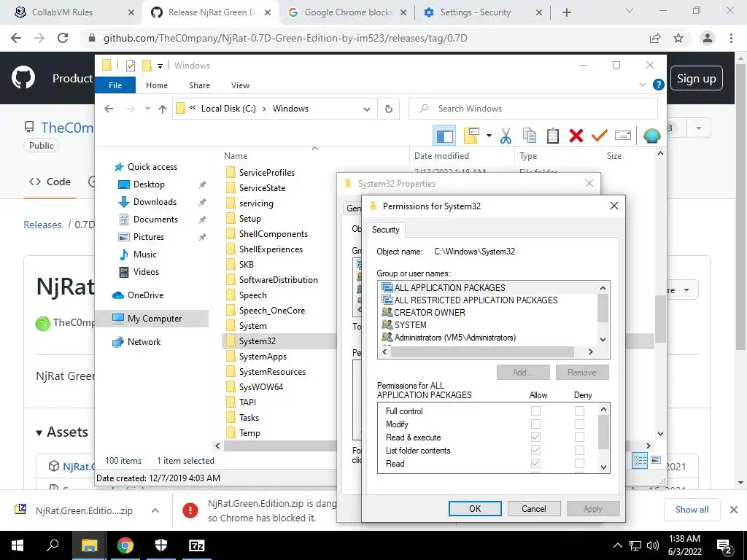The height and width of the screenshot is (560, 747).
Task: Click the Share page icon in Chrome address bar
Action: [x=655, y=38]
